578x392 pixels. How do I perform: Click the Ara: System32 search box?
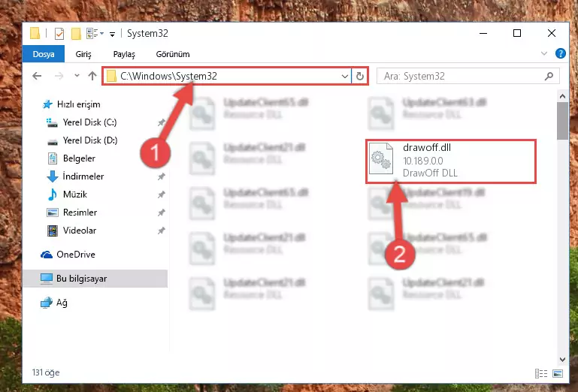[x=468, y=77]
